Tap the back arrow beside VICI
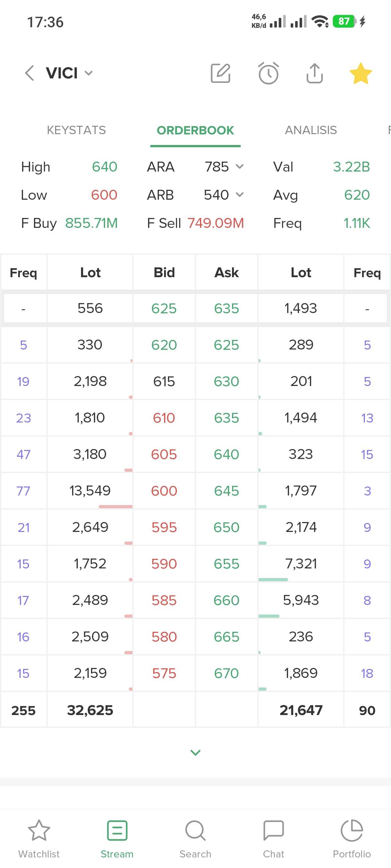 pos(30,73)
